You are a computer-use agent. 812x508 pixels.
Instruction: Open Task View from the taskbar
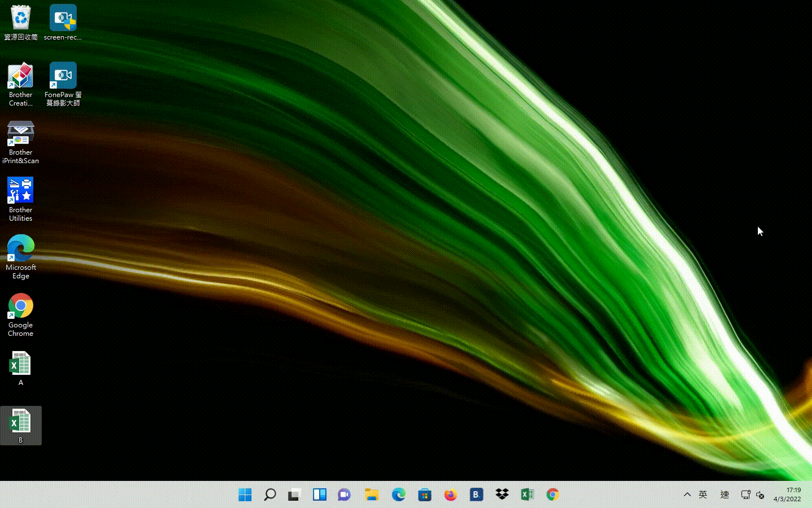pyautogui.click(x=294, y=494)
